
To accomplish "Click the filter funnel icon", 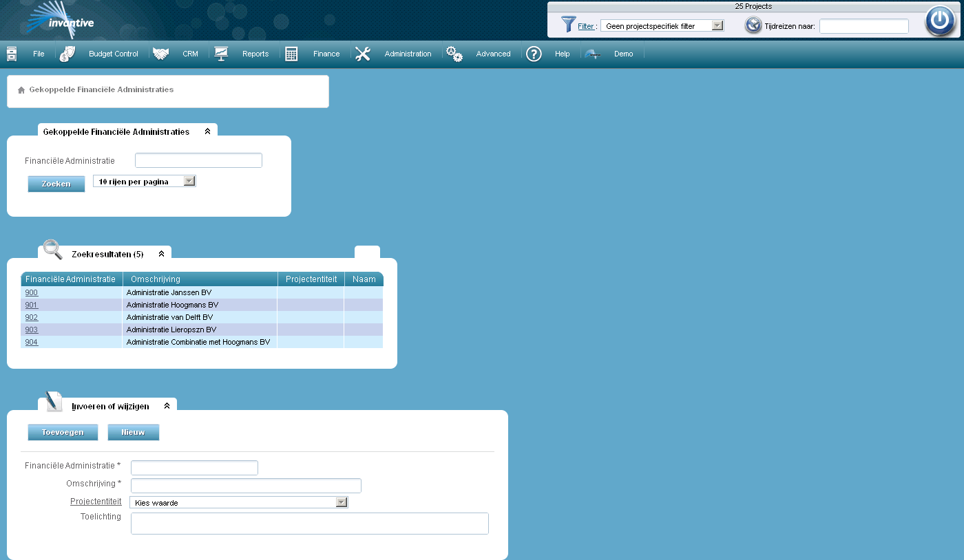I will 568,25.
